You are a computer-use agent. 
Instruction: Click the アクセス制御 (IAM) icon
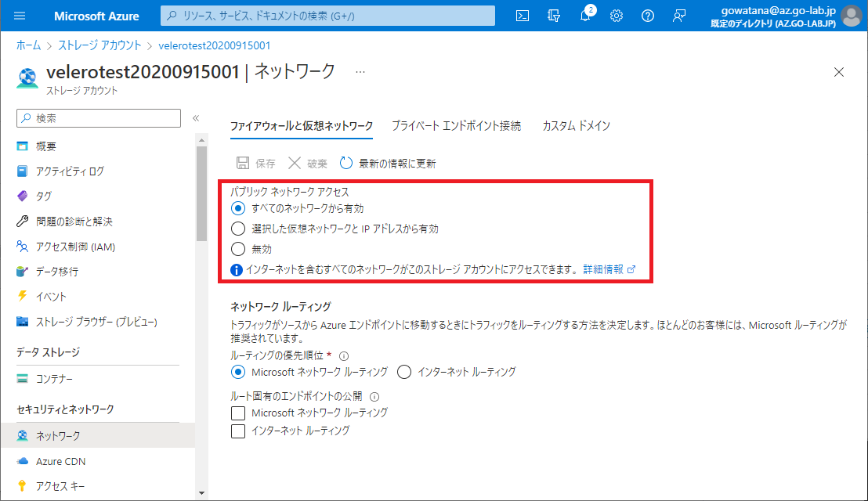coord(22,247)
